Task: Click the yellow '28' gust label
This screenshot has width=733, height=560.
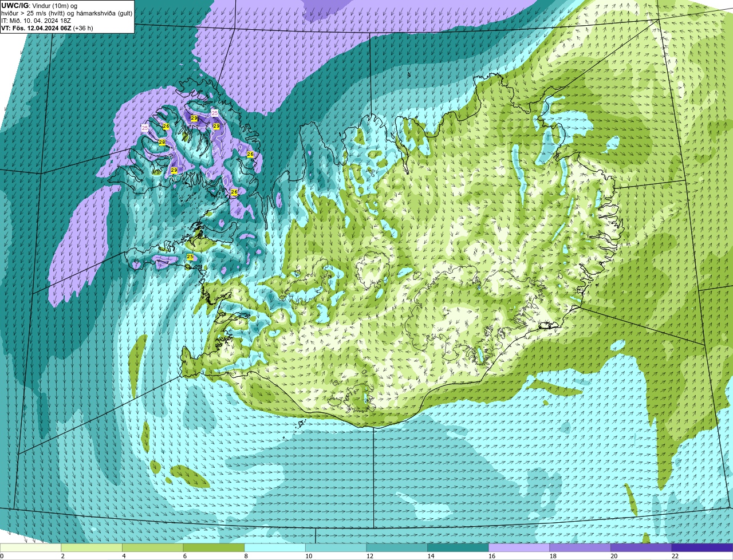Action: pos(162,142)
